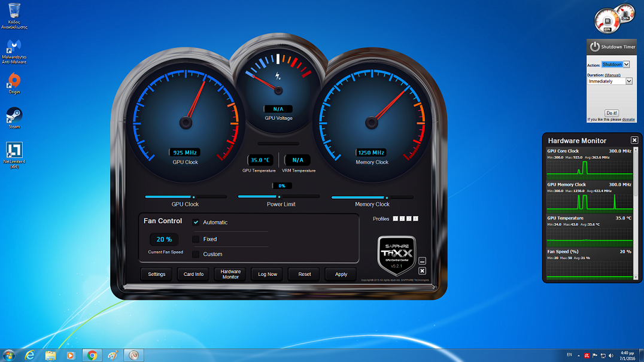Open Malwarebytes Anti-Malware desktop shortcut
This screenshot has width=644, height=362.
coord(14,51)
